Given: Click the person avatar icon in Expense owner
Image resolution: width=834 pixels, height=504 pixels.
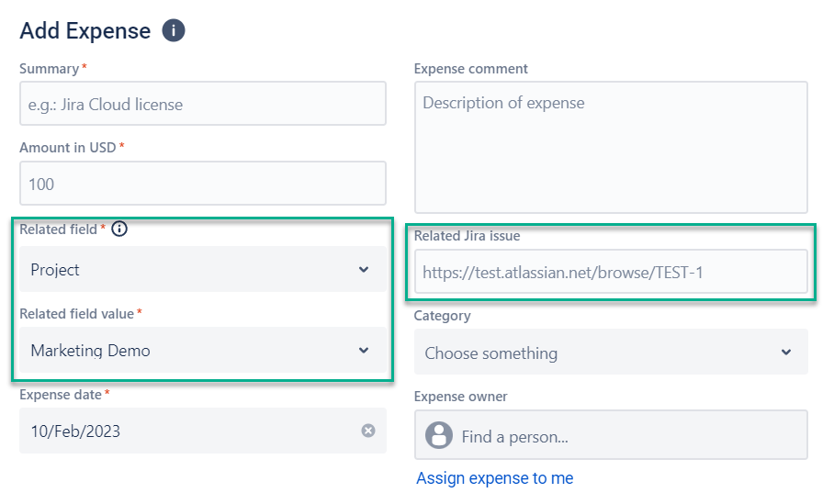Looking at the screenshot, I should pos(439,436).
